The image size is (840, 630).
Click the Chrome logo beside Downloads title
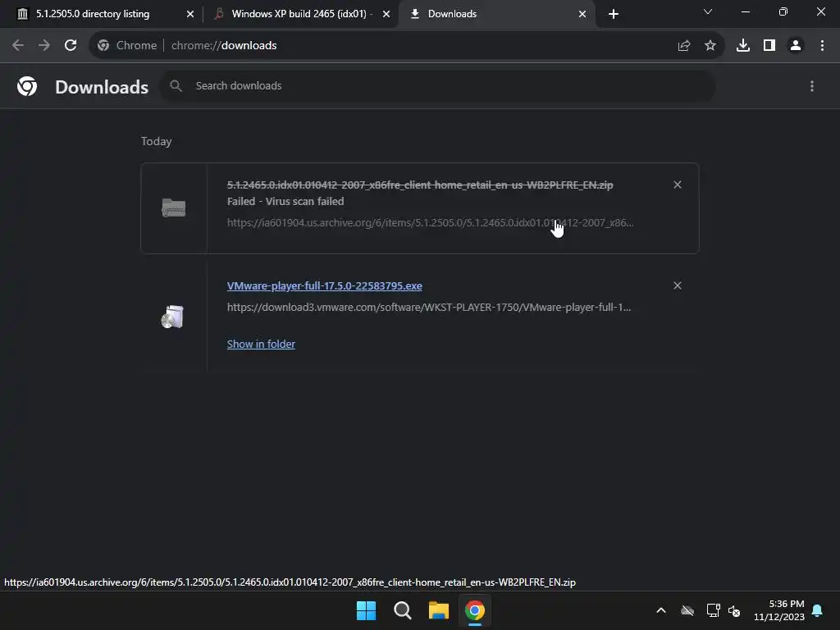click(27, 86)
